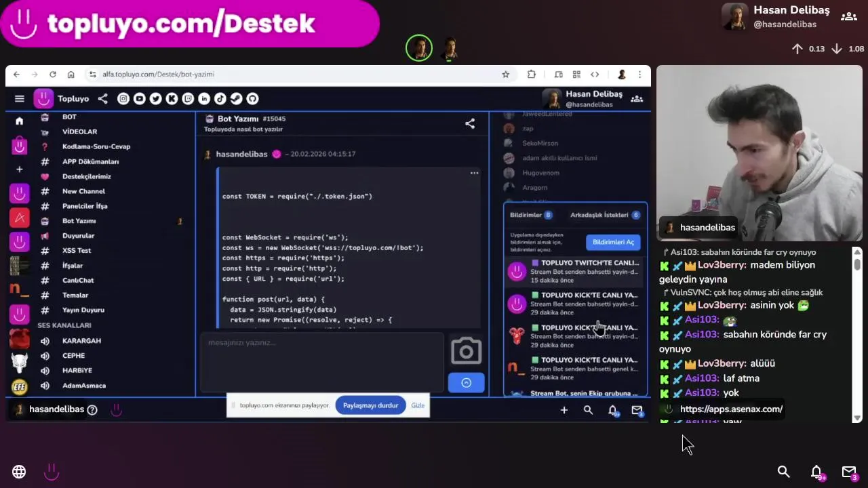Image resolution: width=868 pixels, height=488 pixels.
Task: Click the message input field
Action: [x=322, y=363]
